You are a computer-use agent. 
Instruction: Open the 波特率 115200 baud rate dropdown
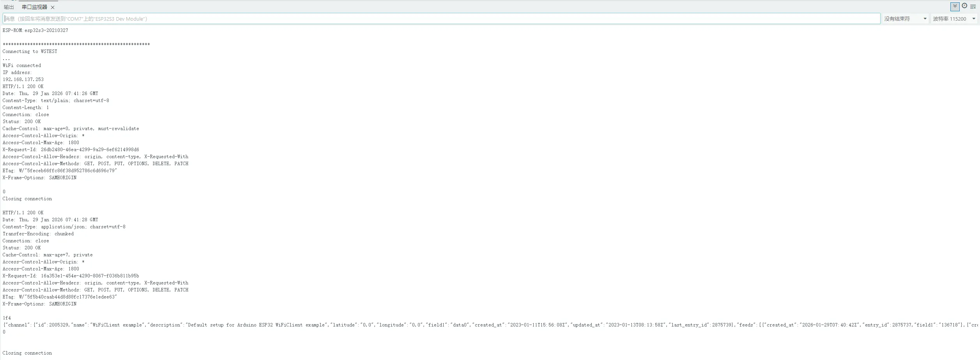click(x=954, y=18)
